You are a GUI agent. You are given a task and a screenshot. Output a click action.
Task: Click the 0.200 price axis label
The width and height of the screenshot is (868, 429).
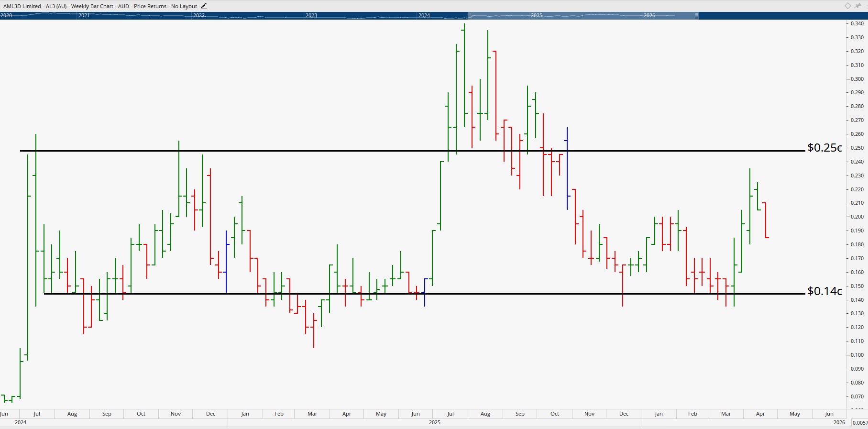pyautogui.click(x=857, y=217)
